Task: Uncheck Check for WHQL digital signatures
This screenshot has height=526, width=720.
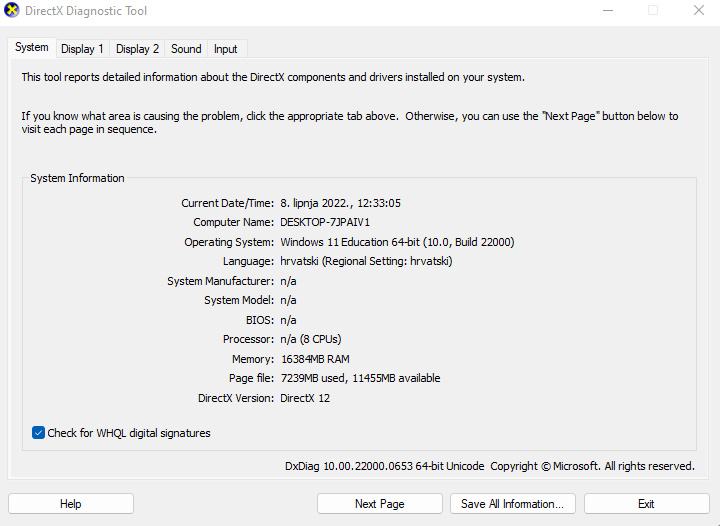Action: pyautogui.click(x=38, y=433)
